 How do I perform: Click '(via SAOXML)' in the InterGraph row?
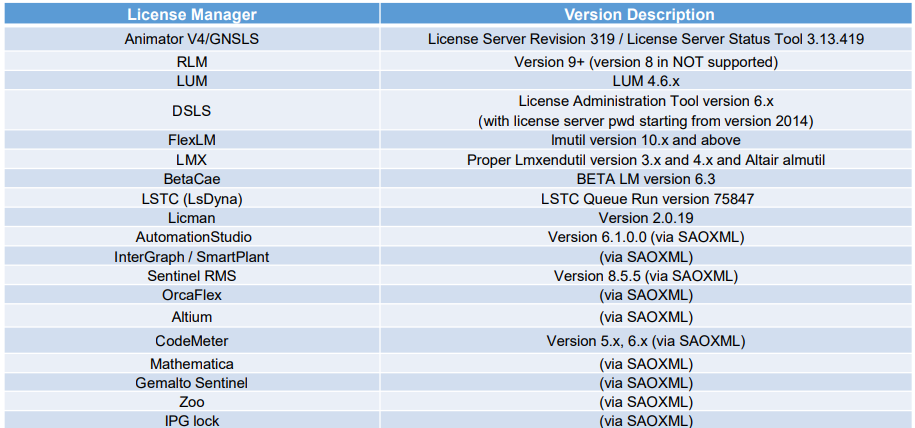pyautogui.click(x=647, y=256)
